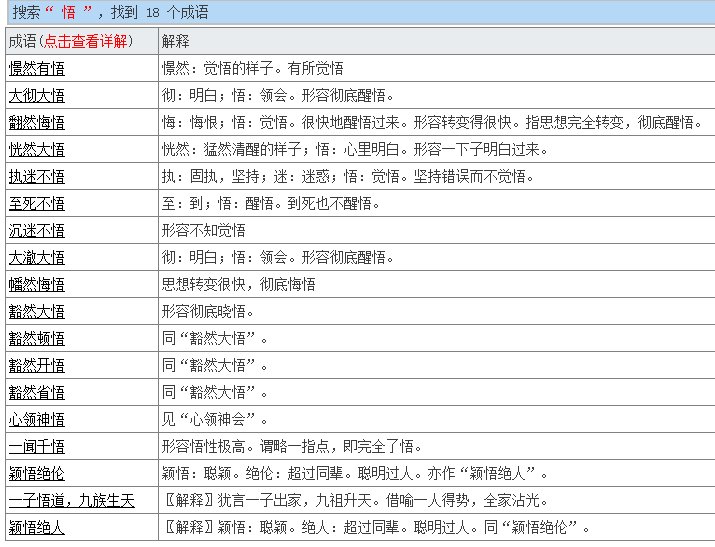Viewport: 715px width, 547px height.
Task: Open the idiom link 豁然省悟
Action: pyautogui.click(x=36, y=392)
